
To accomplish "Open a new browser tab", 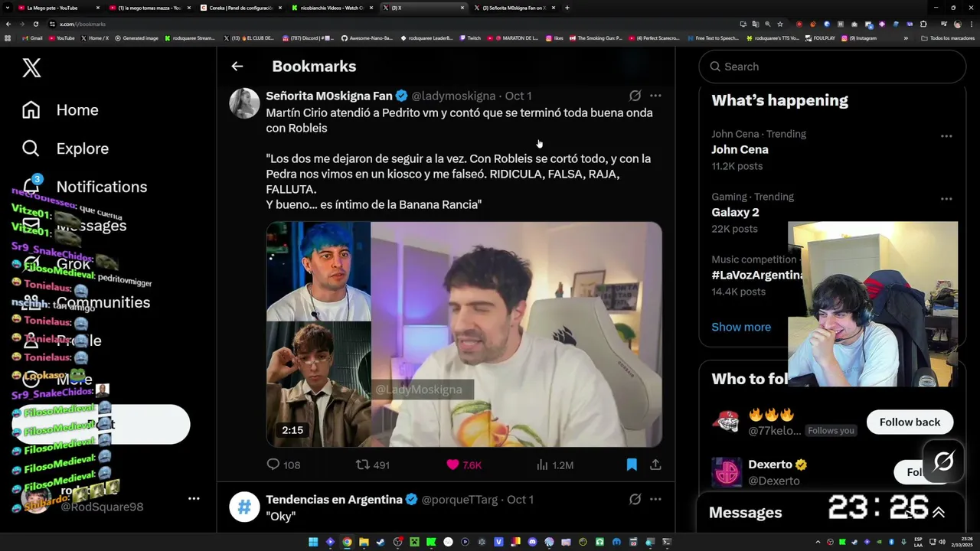I will point(567,8).
